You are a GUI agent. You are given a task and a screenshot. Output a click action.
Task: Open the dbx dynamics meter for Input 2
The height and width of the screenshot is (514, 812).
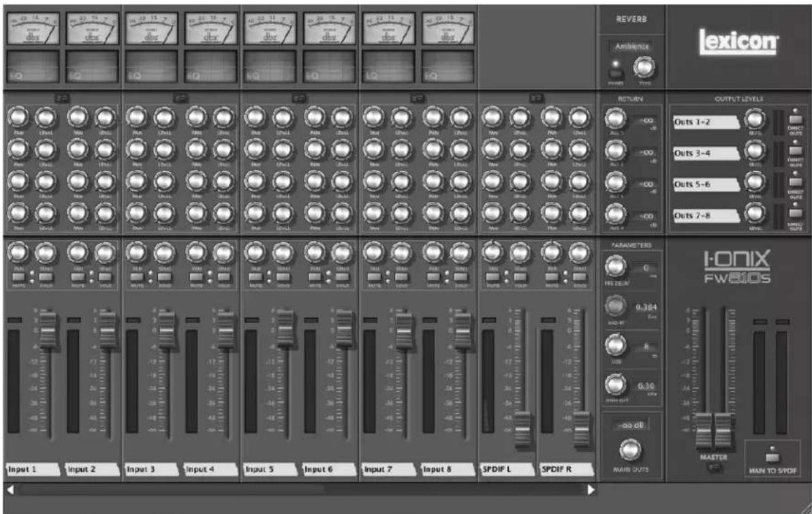pos(93,29)
